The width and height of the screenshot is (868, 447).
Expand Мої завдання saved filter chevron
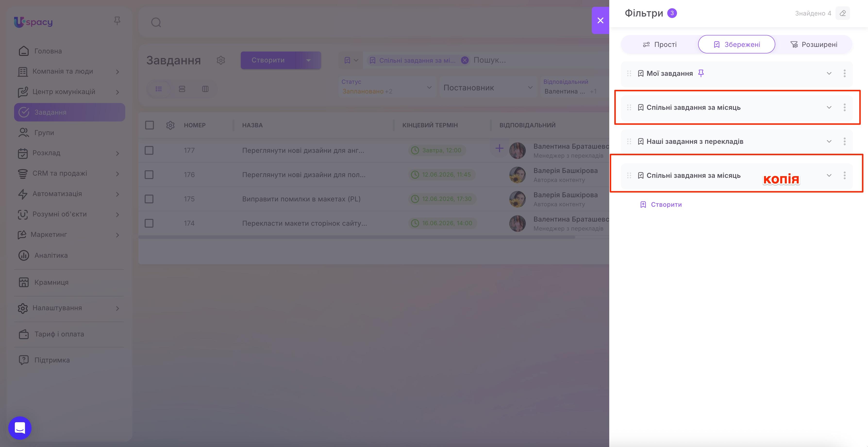click(829, 73)
